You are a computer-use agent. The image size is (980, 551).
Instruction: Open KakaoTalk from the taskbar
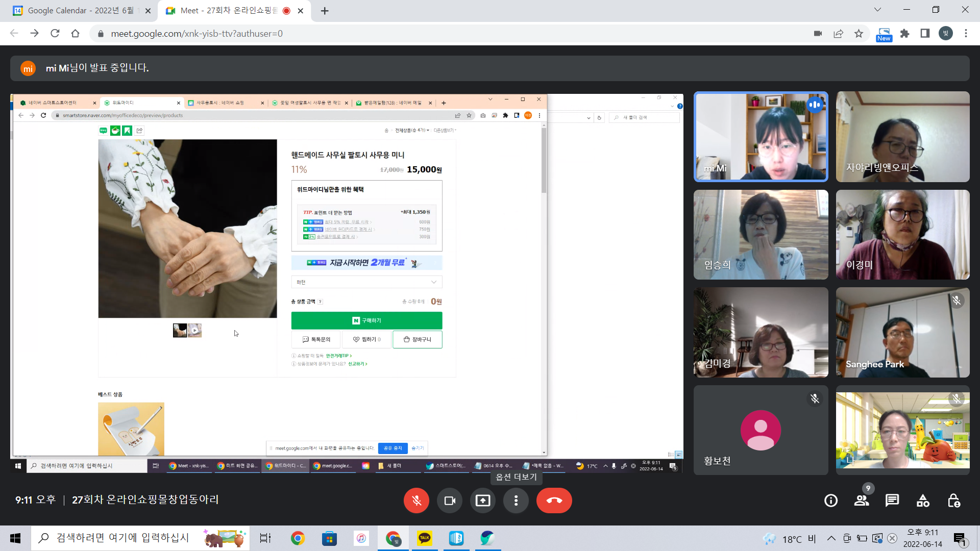point(425,538)
